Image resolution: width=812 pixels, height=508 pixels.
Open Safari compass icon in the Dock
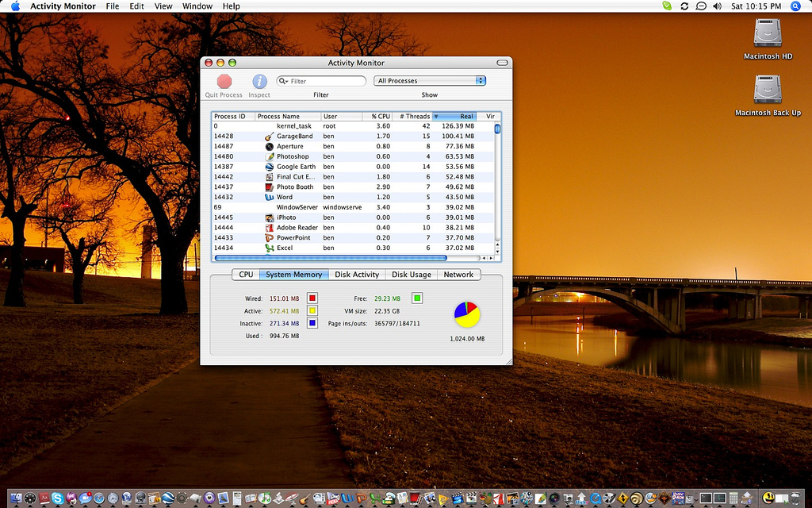point(99,498)
